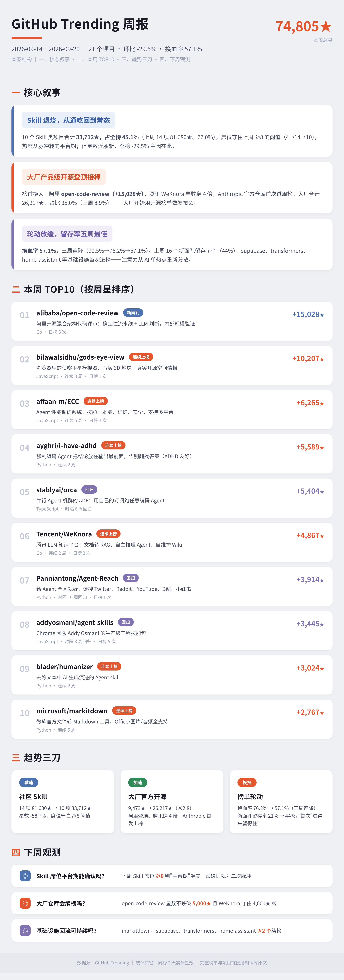Click the 大厂产品级开源登顶接棒 headline tag
Screen dimensions: 344x980
[64, 177]
